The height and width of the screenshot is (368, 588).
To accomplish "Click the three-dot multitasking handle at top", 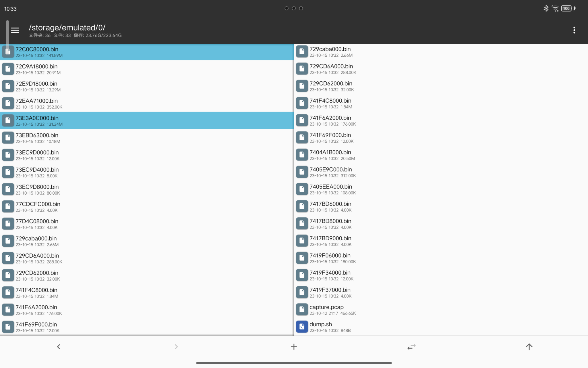I will tap(294, 8).
